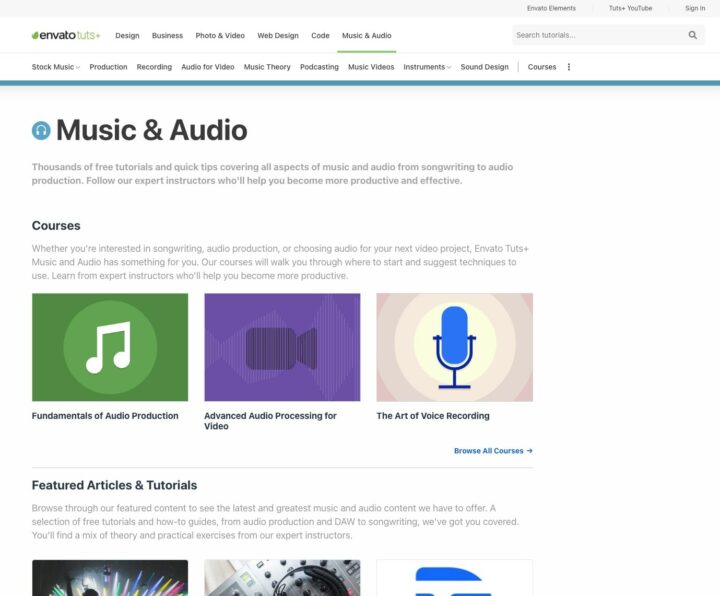This screenshot has width=720, height=596.
Task: Click Browse All Courses link
Action: 493,451
